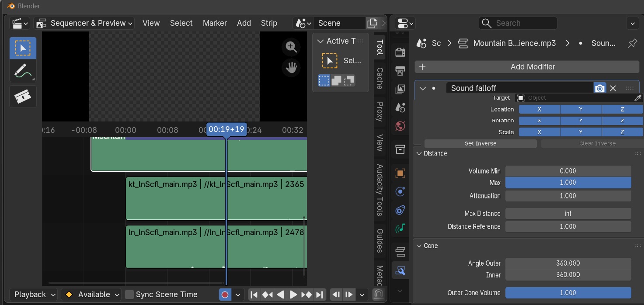644x305 pixels.
Task: Set selection mode to new selection
Action: click(x=324, y=80)
